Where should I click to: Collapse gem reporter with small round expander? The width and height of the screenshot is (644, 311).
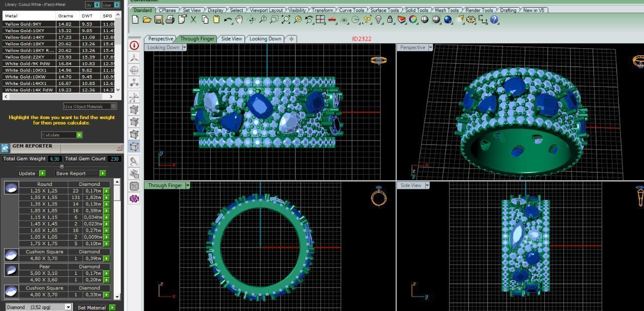(x=62, y=166)
